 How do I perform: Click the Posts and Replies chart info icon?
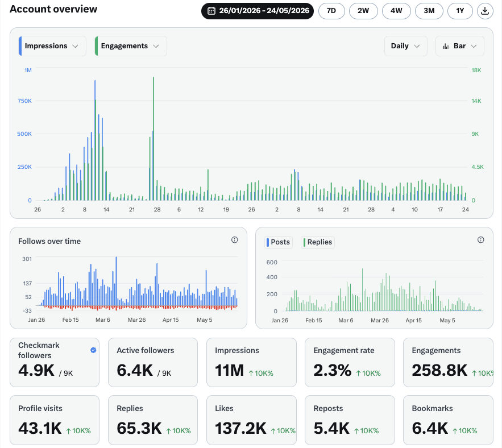pos(480,240)
